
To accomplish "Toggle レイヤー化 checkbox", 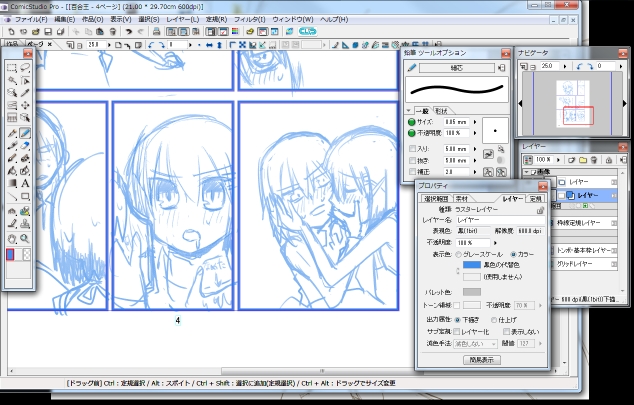I will click(456, 332).
